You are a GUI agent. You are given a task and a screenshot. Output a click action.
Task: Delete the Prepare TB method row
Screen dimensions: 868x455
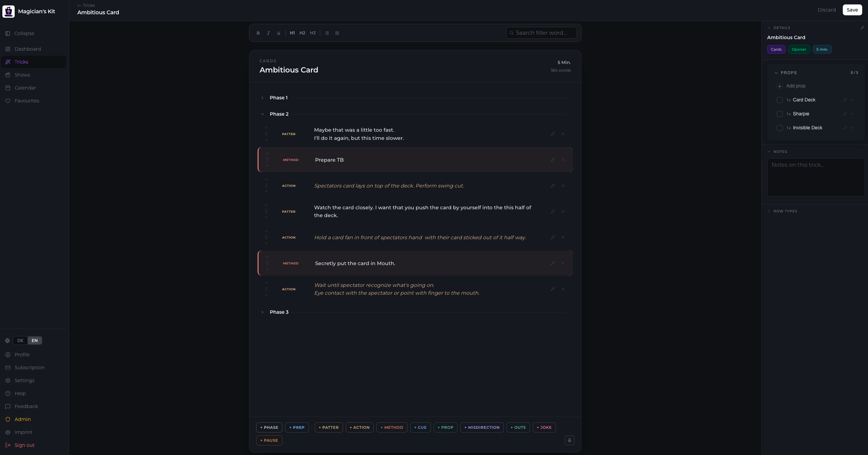tap(563, 160)
